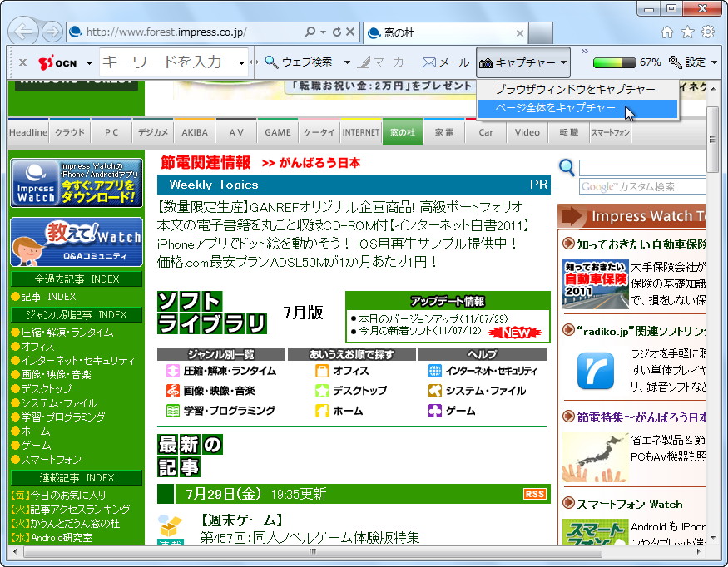Open the ウェブ検索 dropdown arrow
Image resolution: width=728 pixels, height=567 pixels.
point(347,62)
